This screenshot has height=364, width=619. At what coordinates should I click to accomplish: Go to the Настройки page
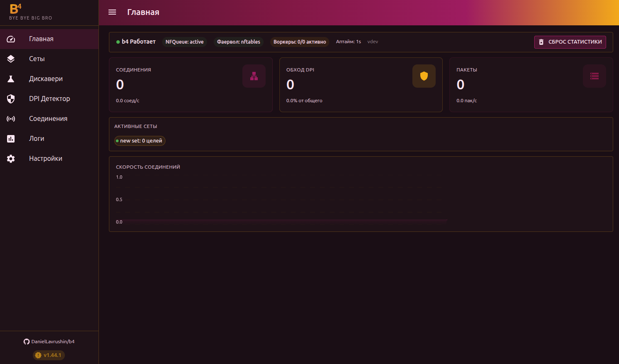46,159
